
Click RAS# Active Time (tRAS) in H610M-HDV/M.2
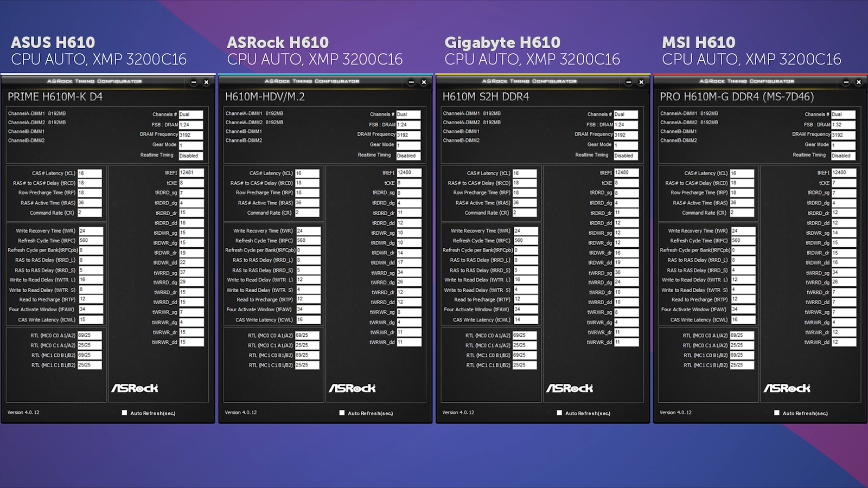tap(307, 203)
